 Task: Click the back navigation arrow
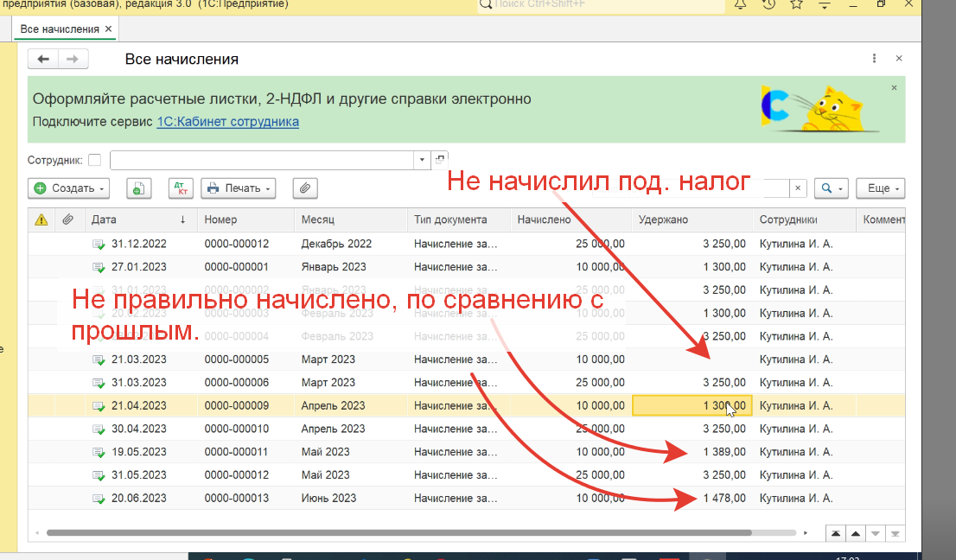43,59
